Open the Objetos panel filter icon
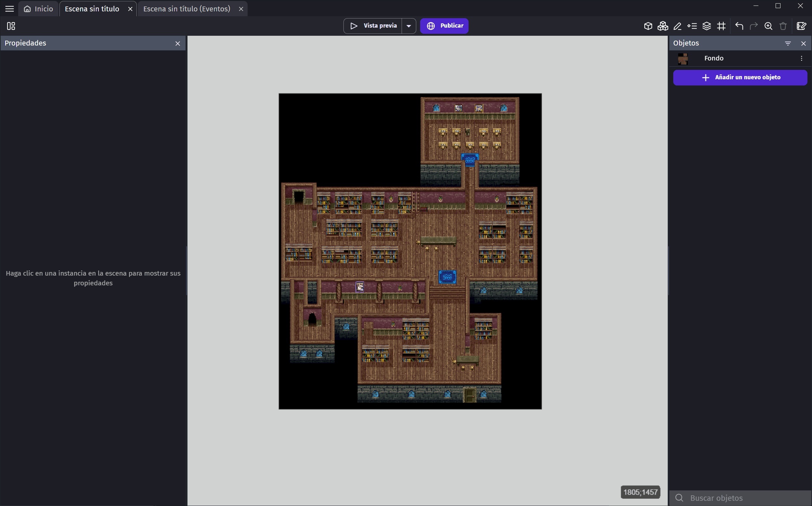Image resolution: width=812 pixels, height=506 pixels. pyautogui.click(x=788, y=44)
